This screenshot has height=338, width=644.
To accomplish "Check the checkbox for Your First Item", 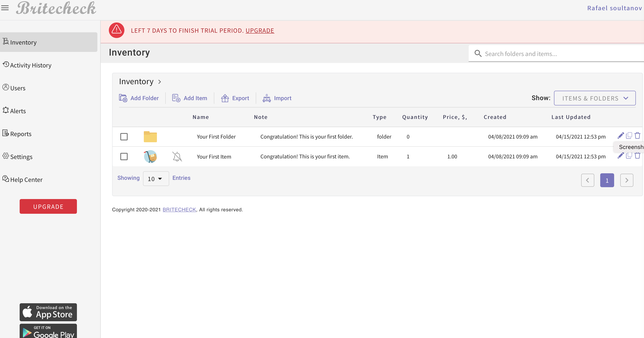I will (x=124, y=156).
